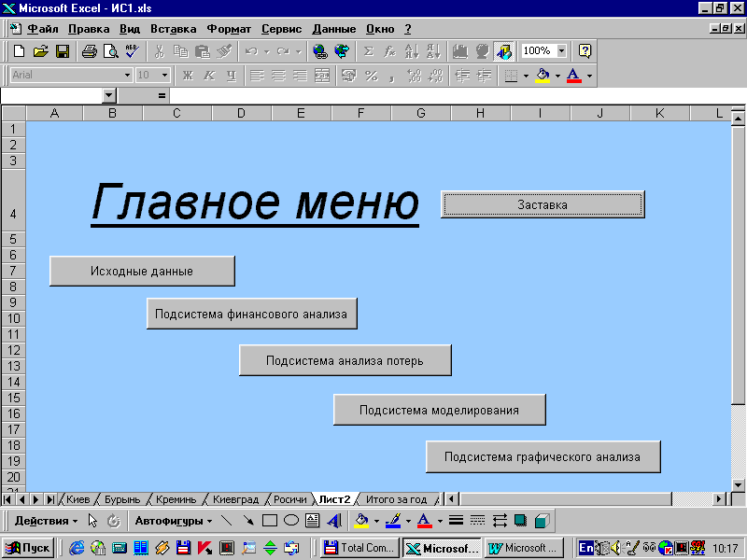Click the Пуск start button

28,548
